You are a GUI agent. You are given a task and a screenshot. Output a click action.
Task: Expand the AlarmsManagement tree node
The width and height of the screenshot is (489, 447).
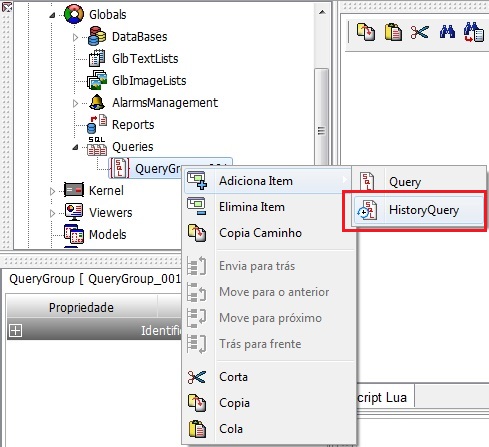coord(75,103)
